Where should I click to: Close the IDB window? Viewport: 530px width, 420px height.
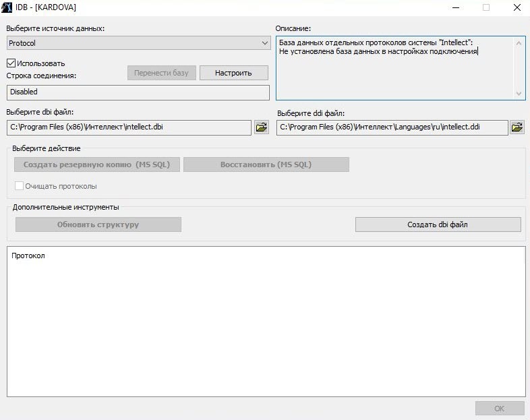point(516,7)
